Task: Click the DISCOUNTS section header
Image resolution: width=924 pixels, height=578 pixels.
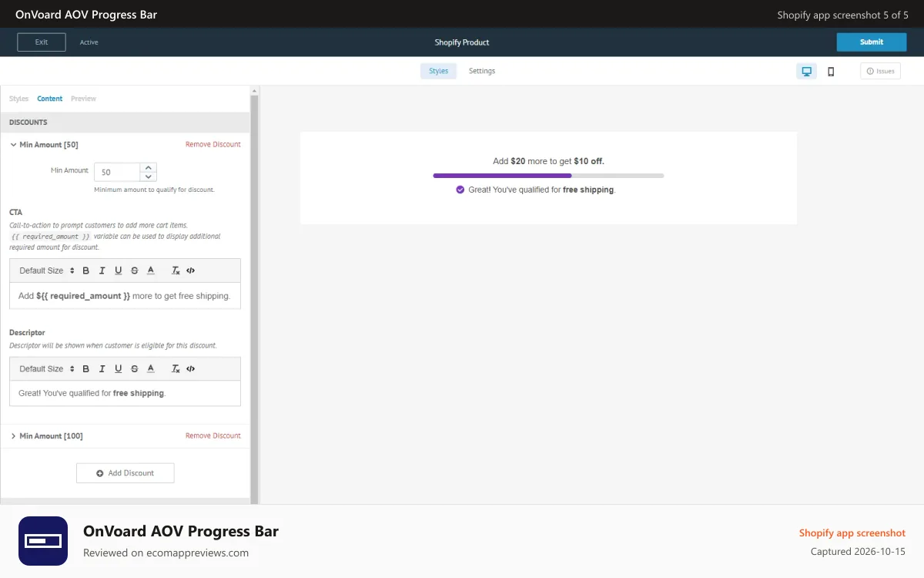Action: pos(125,123)
